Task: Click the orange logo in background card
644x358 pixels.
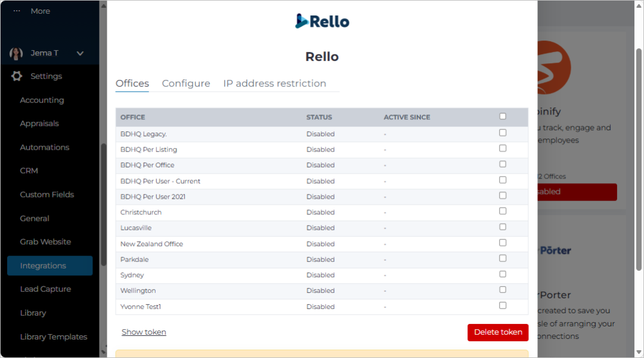Action: [x=553, y=67]
